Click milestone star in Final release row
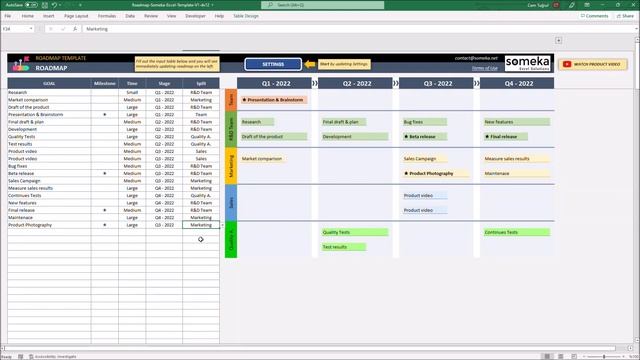The height and width of the screenshot is (360, 640). (104, 210)
